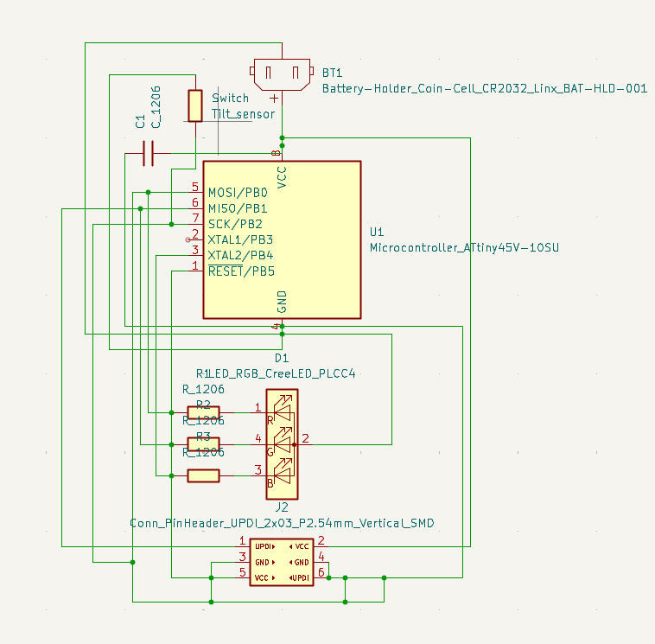Click the GND pin label on U1
Image resolution: width=655 pixels, height=644 pixels.
tap(282, 303)
